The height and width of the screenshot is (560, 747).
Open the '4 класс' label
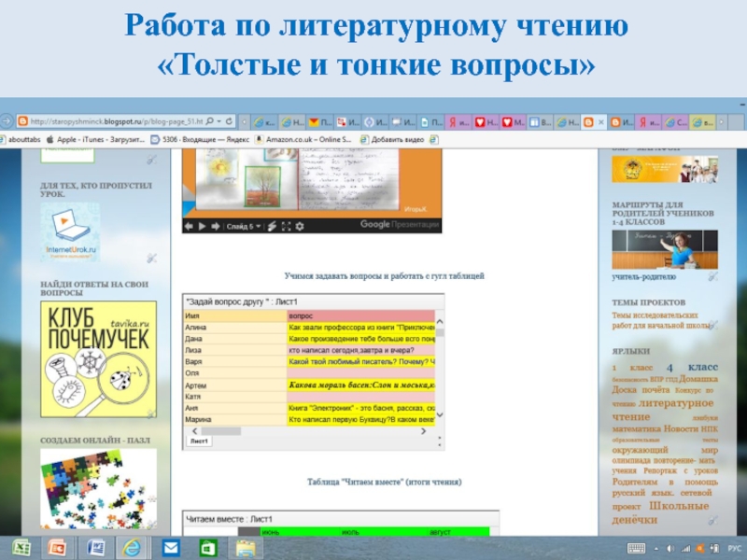pos(692,367)
